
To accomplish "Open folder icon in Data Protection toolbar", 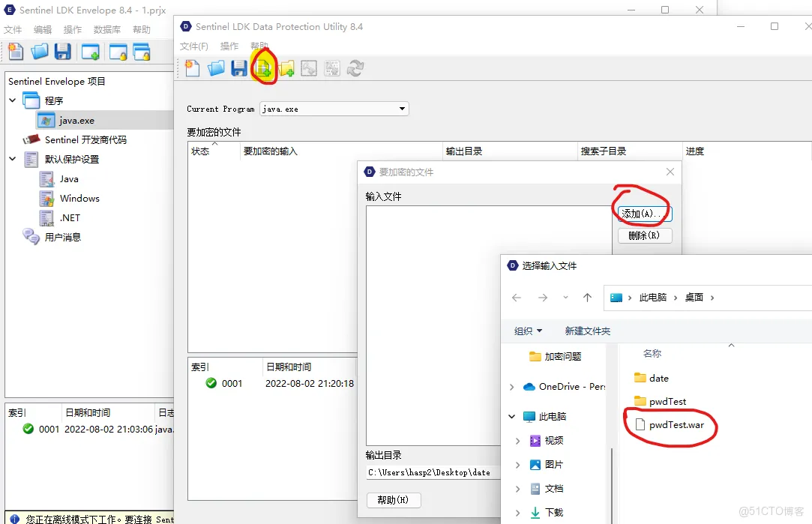I will point(216,67).
